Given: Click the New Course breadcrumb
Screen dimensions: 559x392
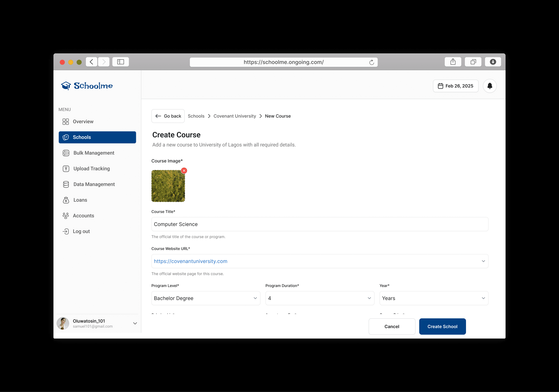Looking at the screenshot, I should pyautogui.click(x=278, y=116).
